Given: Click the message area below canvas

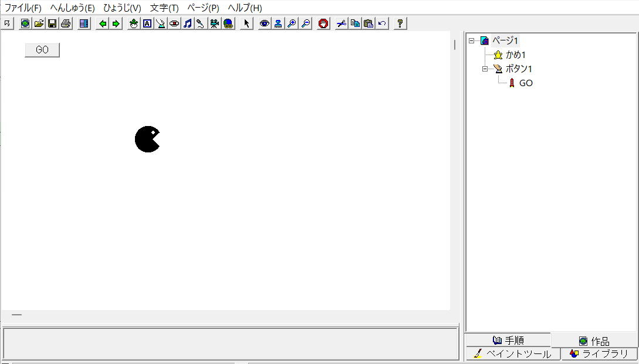Looking at the screenshot, I should click(x=231, y=343).
